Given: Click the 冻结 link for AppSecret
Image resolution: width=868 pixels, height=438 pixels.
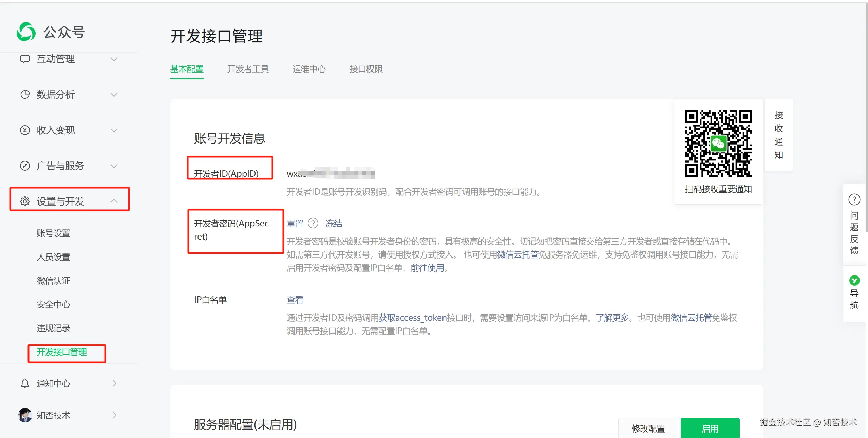Looking at the screenshot, I should coord(334,223).
